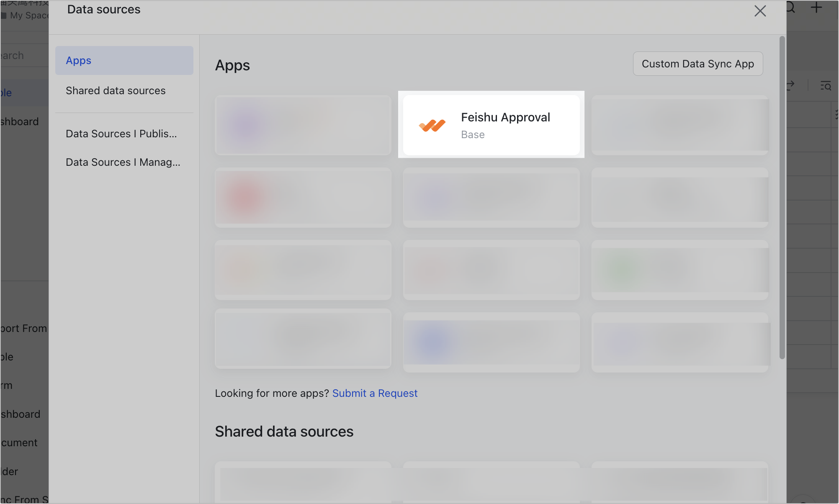Close the Data sources dialog
This screenshot has height=504, width=839.
pyautogui.click(x=760, y=11)
